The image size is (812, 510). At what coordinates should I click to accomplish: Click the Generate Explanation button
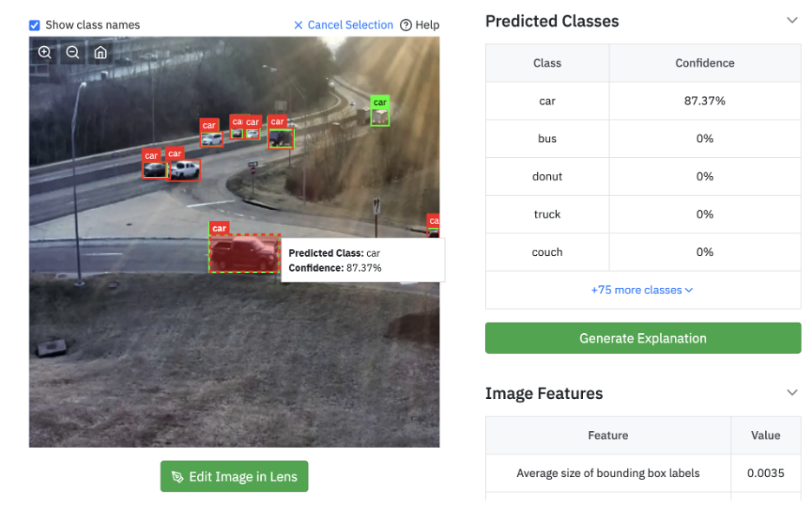(643, 338)
